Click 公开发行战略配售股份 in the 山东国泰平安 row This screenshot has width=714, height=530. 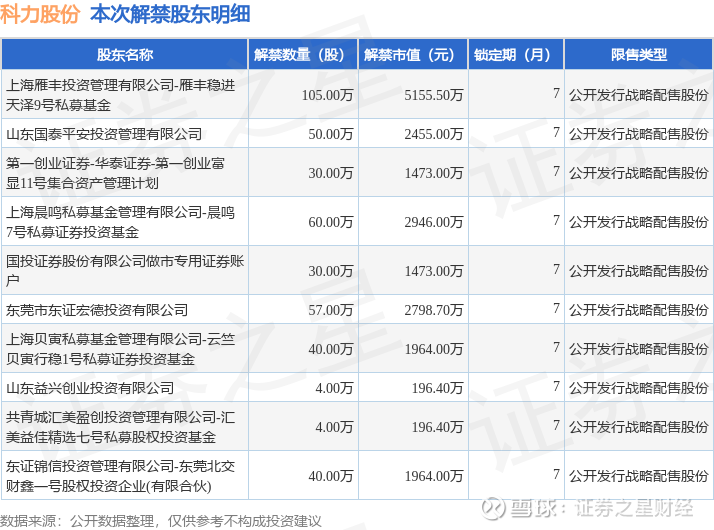pyautogui.click(x=639, y=134)
